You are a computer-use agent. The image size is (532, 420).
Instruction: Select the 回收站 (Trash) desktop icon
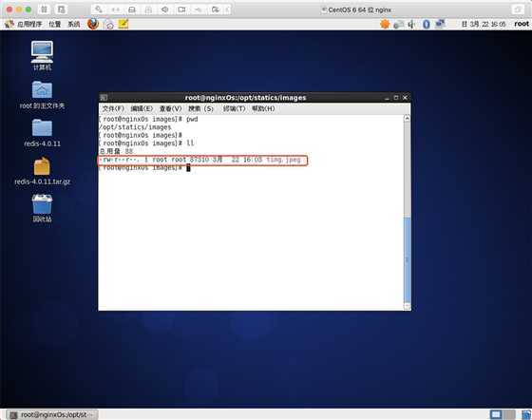[x=42, y=208]
